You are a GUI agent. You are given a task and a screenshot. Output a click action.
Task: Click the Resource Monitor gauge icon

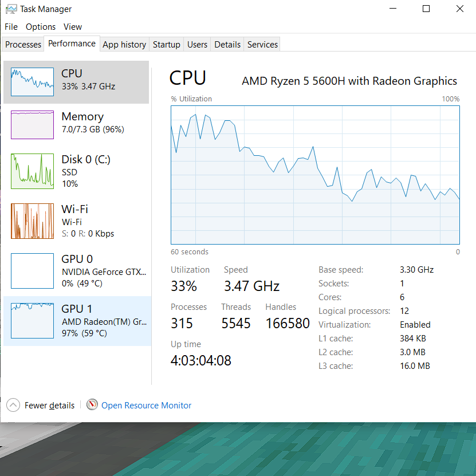(x=92, y=405)
